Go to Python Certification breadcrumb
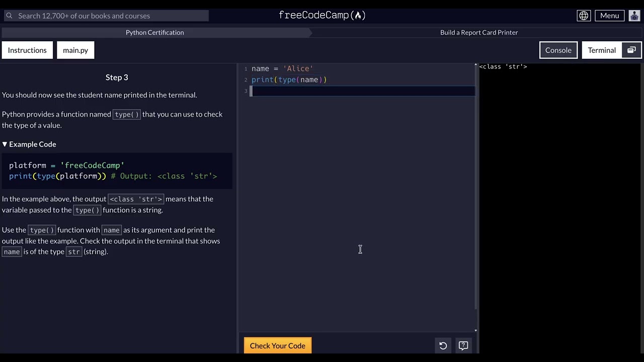This screenshot has height=362, width=644. click(154, 32)
